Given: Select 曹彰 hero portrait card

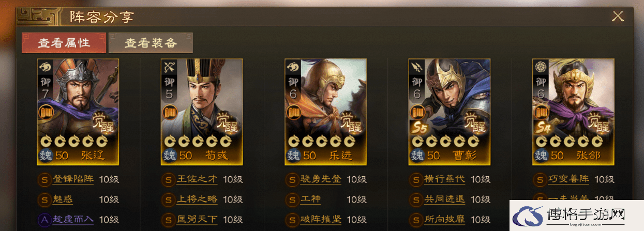Looking at the screenshot, I should click(450, 112).
